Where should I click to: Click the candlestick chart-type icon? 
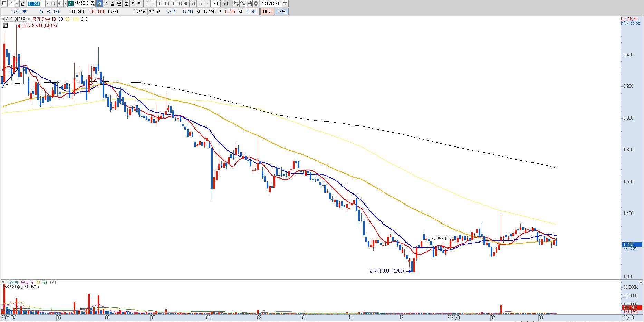pos(236,3)
